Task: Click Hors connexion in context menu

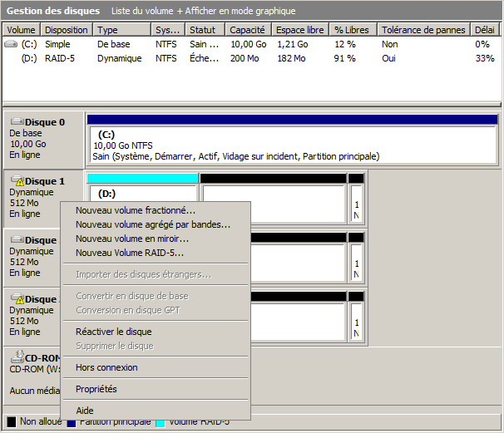Action: point(106,367)
